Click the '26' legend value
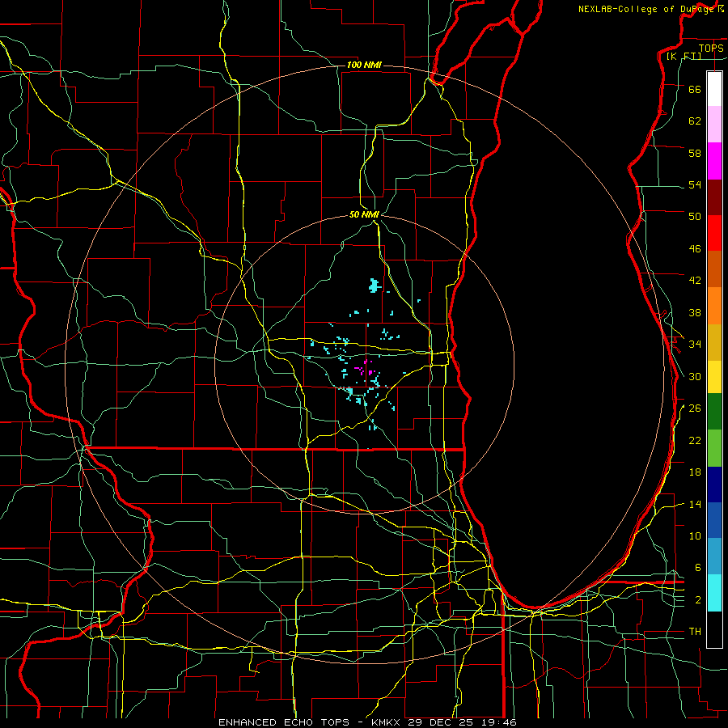This screenshot has height=728, width=728. click(695, 408)
